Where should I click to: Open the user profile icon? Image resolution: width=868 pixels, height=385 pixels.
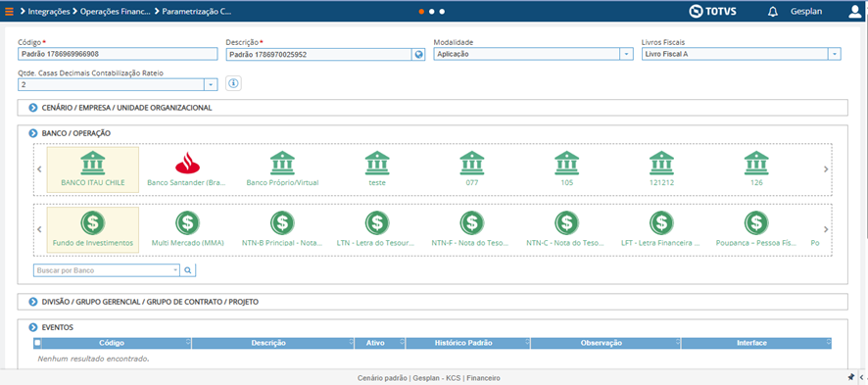(x=855, y=12)
